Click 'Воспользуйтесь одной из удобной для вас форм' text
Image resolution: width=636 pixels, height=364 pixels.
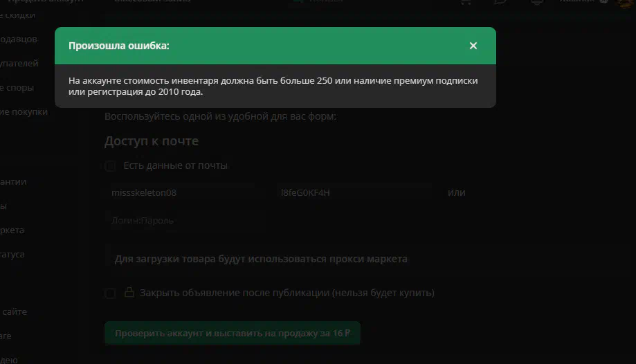220,116
